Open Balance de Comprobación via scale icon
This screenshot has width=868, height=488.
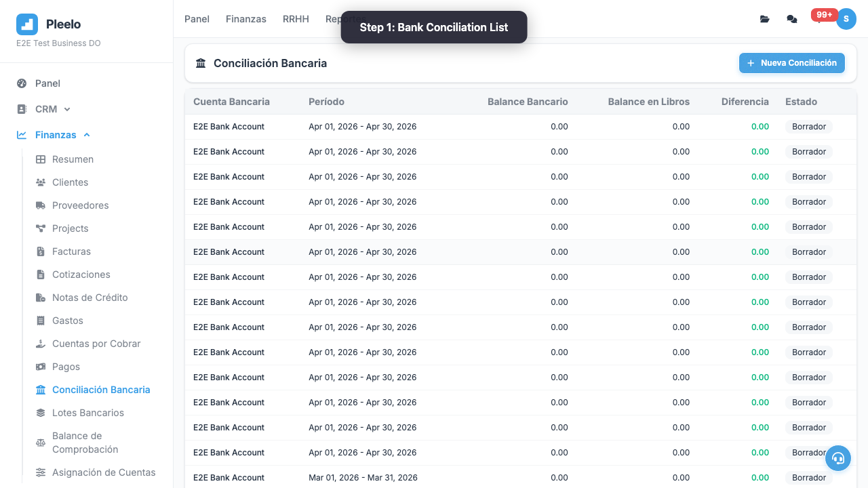[x=41, y=443]
